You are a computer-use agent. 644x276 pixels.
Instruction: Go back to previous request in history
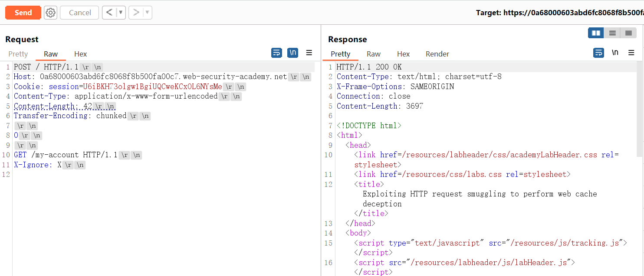click(109, 13)
